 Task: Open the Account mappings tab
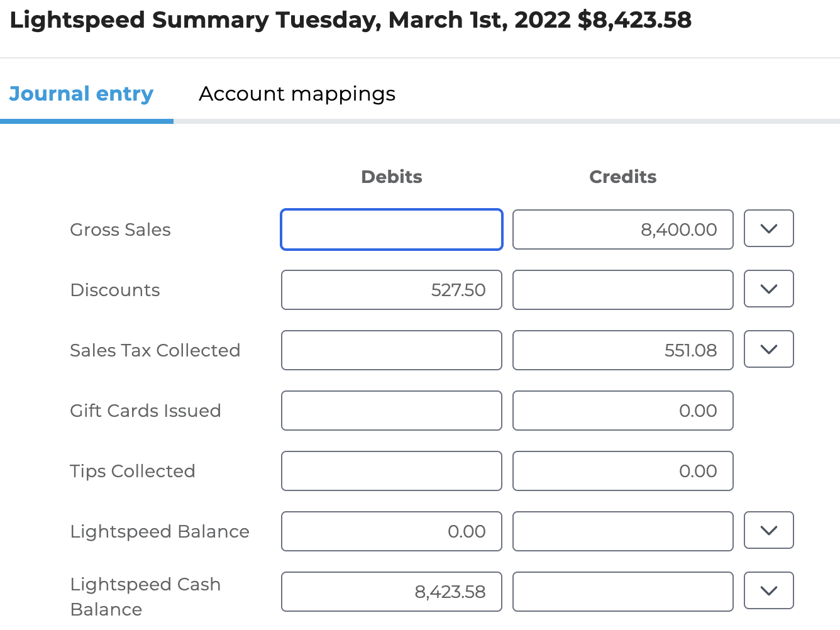pyautogui.click(x=297, y=94)
